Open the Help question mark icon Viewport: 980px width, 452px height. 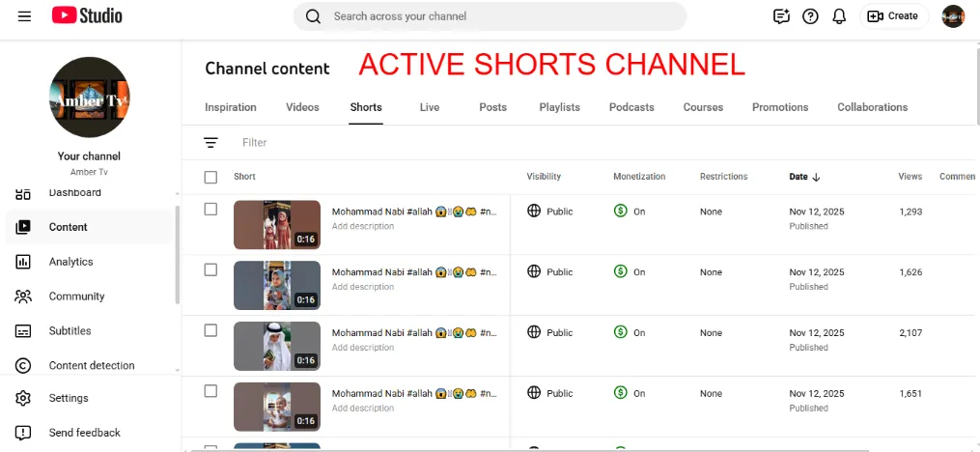(x=811, y=16)
